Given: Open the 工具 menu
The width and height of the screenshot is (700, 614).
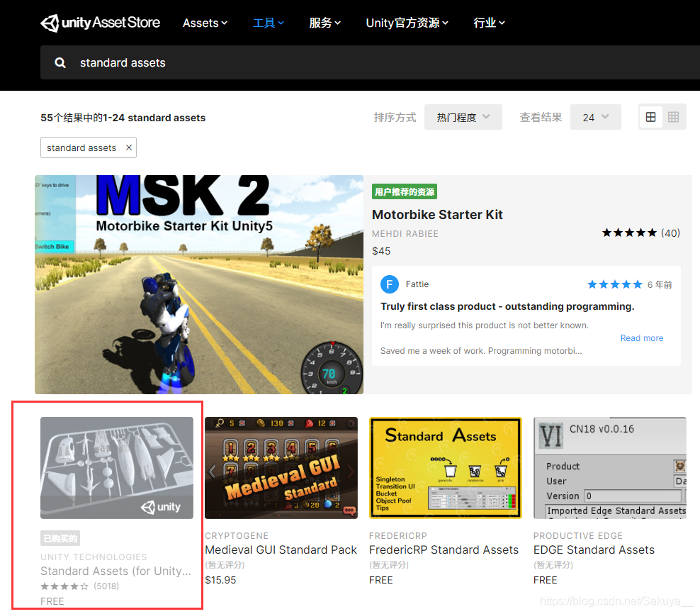Looking at the screenshot, I should click(269, 23).
